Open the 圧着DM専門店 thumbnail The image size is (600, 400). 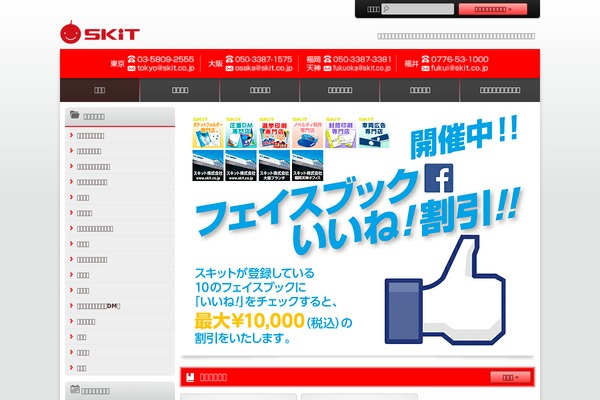tap(241, 132)
